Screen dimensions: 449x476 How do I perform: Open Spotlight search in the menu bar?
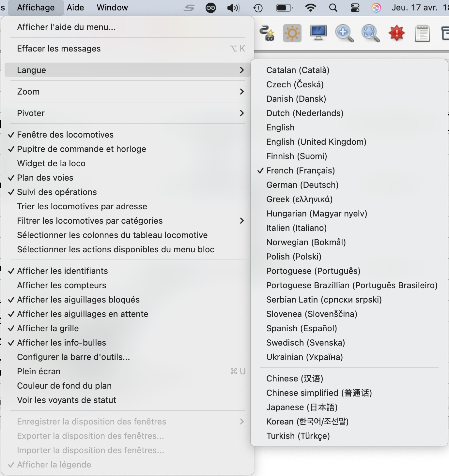coord(333,7)
